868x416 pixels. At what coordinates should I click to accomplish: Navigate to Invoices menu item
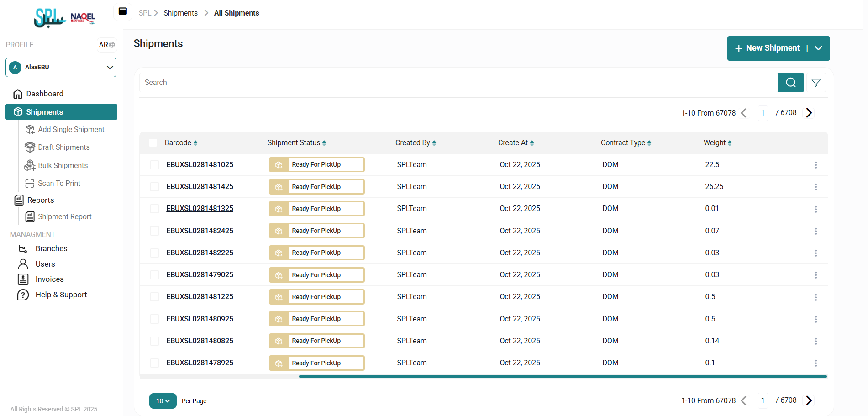click(x=49, y=279)
